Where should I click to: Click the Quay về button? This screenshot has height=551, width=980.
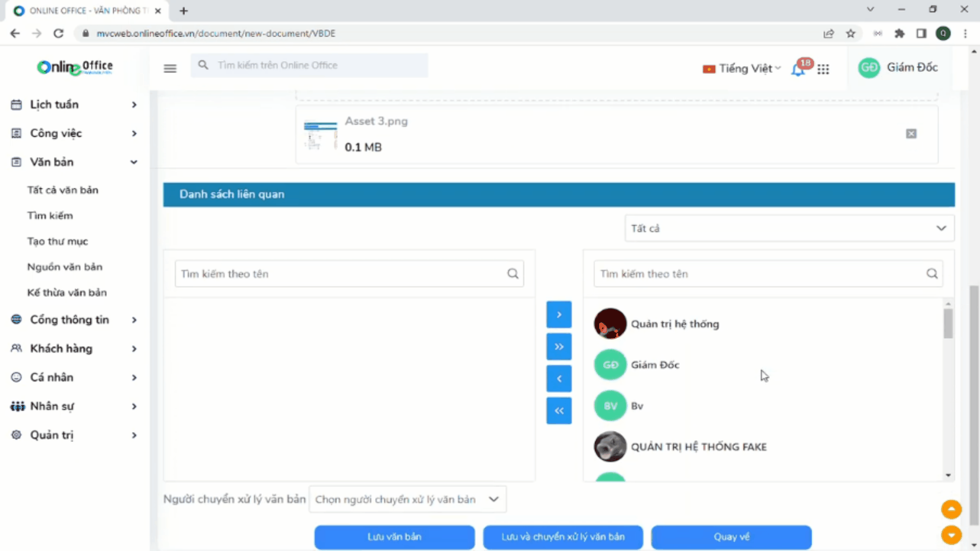tap(731, 537)
